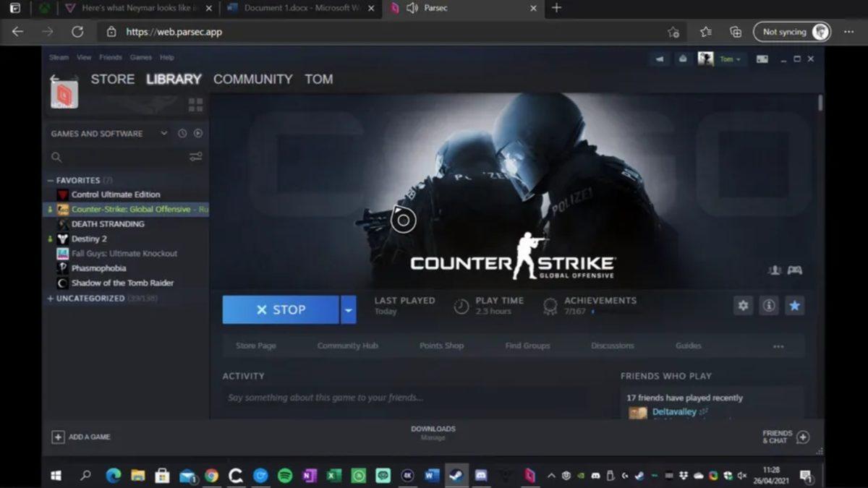The image size is (868, 488).
Task: Click the STOP button to close the game
Action: pyautogui.click(x=281, y=309)
